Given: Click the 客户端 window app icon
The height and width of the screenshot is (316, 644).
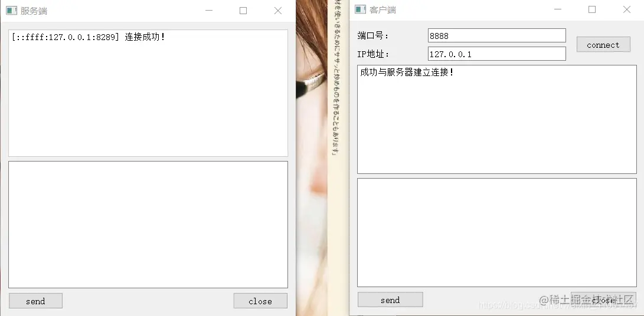Looking at the screenshot, I should click(x=360, y=9).
